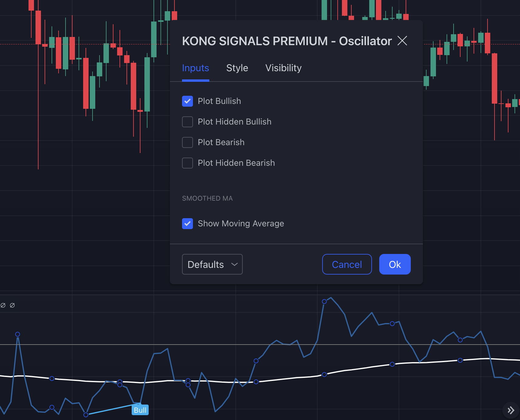Enable Plot Hidden Bearish
520x420 pixels.
coord(187,163)
